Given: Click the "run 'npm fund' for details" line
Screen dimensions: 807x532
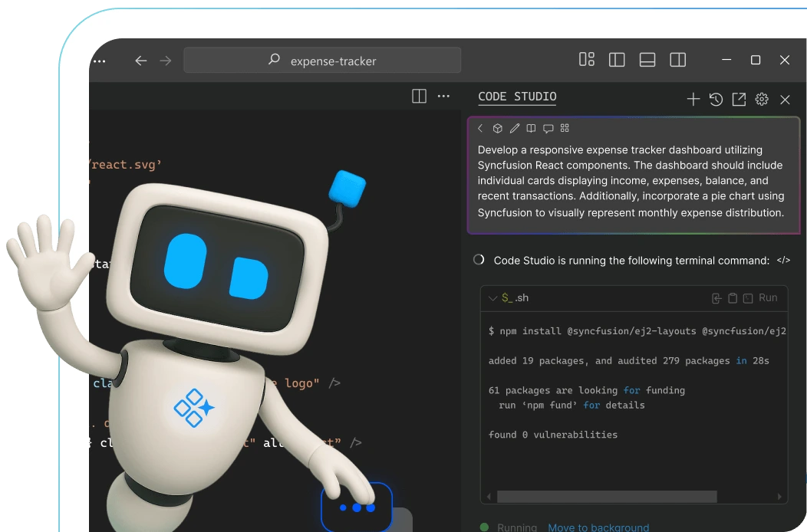Looking at the screenshot, I should click(x=571, y=405).
